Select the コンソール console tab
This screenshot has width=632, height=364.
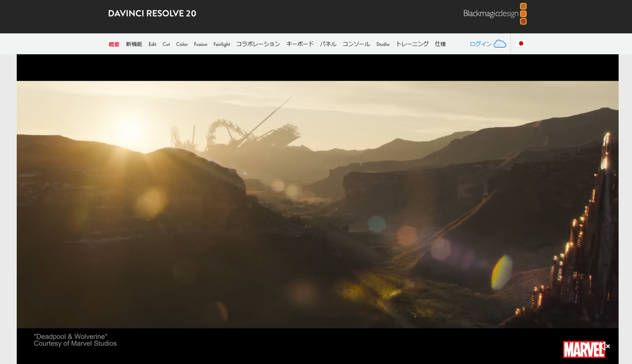coord(356,44)
